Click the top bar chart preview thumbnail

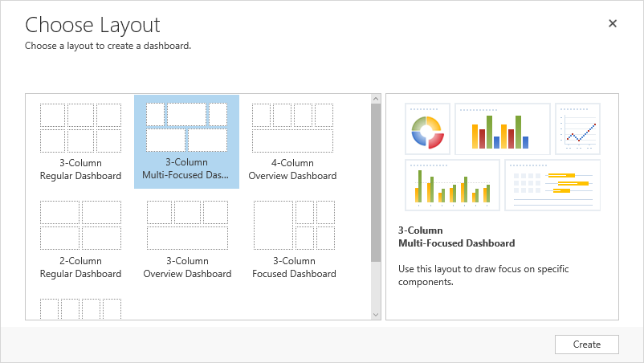click(502, 129)
